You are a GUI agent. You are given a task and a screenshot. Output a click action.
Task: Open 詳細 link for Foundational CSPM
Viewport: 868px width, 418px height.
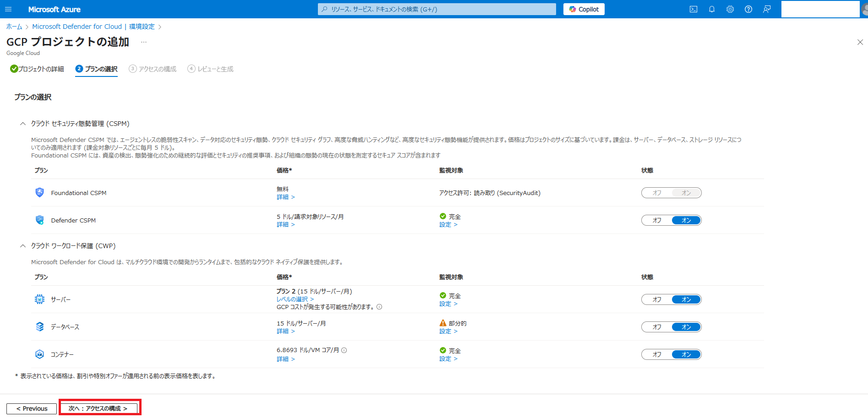[285, 197]
